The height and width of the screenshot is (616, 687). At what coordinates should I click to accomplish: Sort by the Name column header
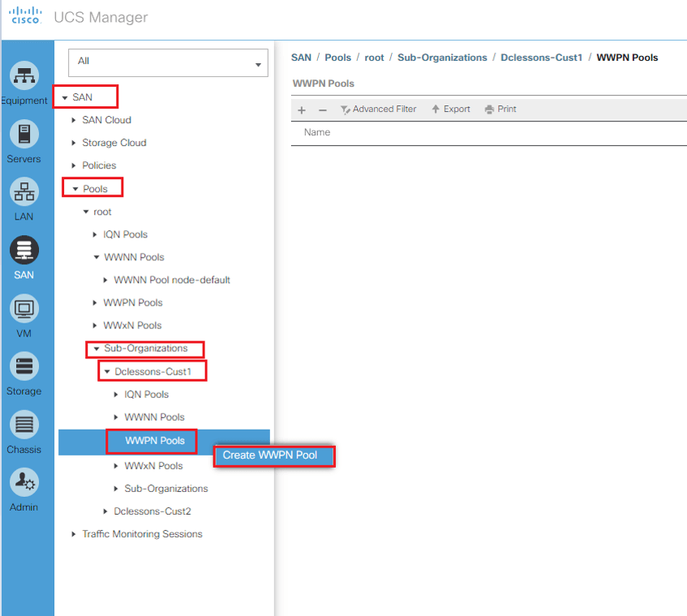click(317, 132)
